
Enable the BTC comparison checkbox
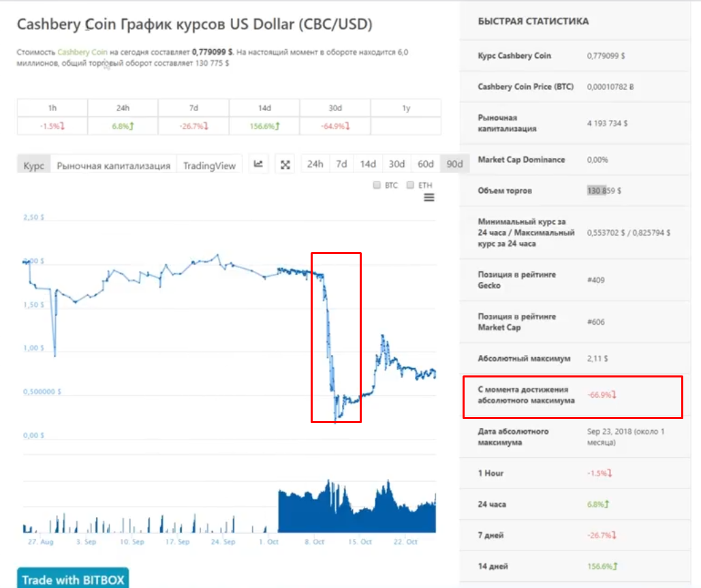377,185
